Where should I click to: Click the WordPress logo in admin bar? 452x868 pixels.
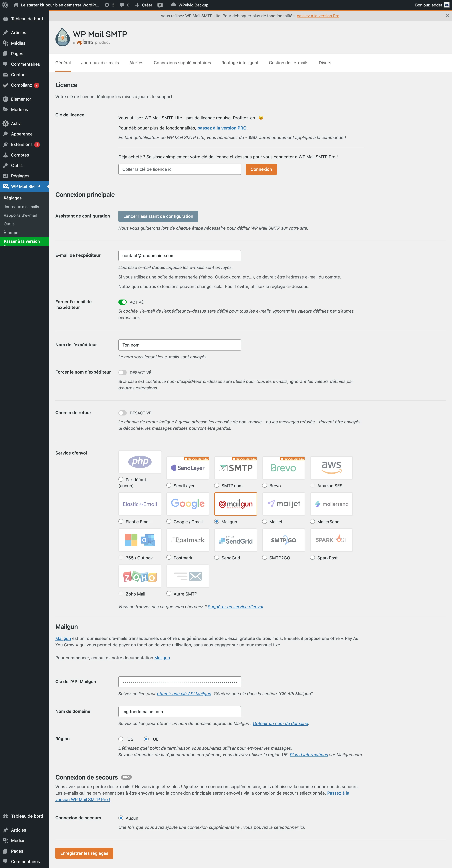[5, 5]
